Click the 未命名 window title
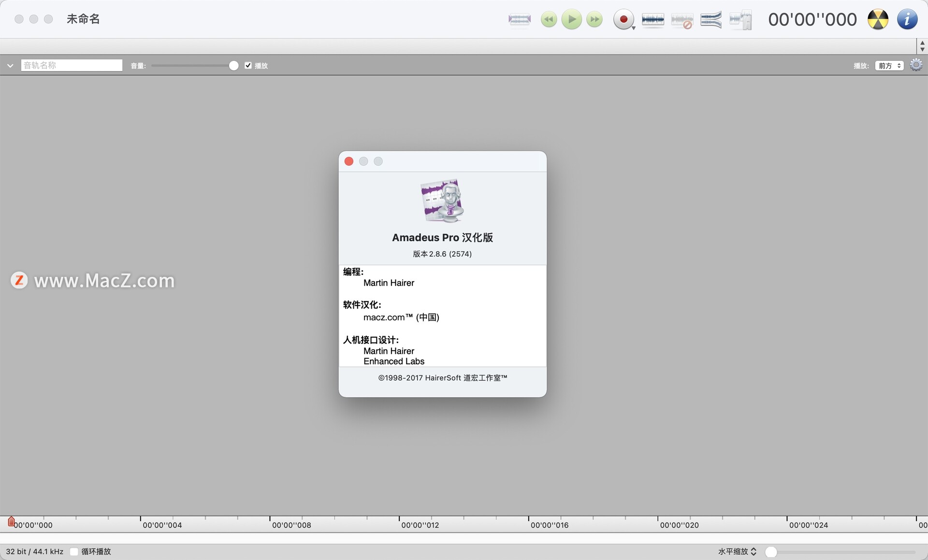This screenshot has width=928, height=560. click(x=83, y=19)
